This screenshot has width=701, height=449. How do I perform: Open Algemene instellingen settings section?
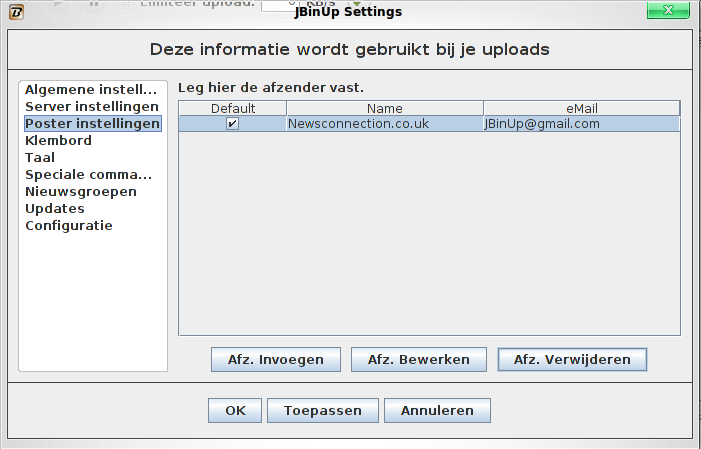[91, 89]
